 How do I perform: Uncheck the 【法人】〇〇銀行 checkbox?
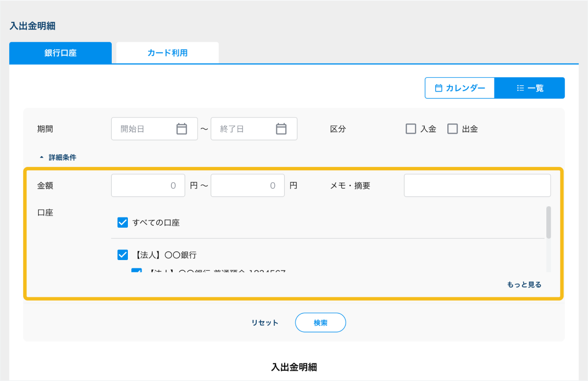tap(123, 255)
